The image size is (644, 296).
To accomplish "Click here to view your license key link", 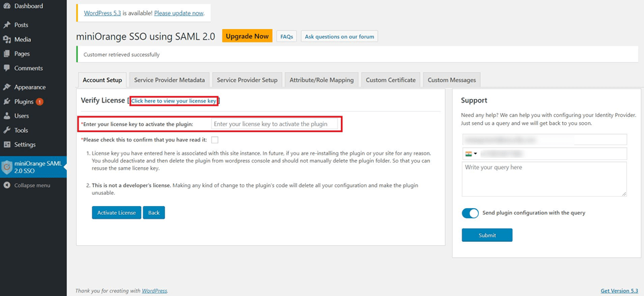I will click(174, 100).
